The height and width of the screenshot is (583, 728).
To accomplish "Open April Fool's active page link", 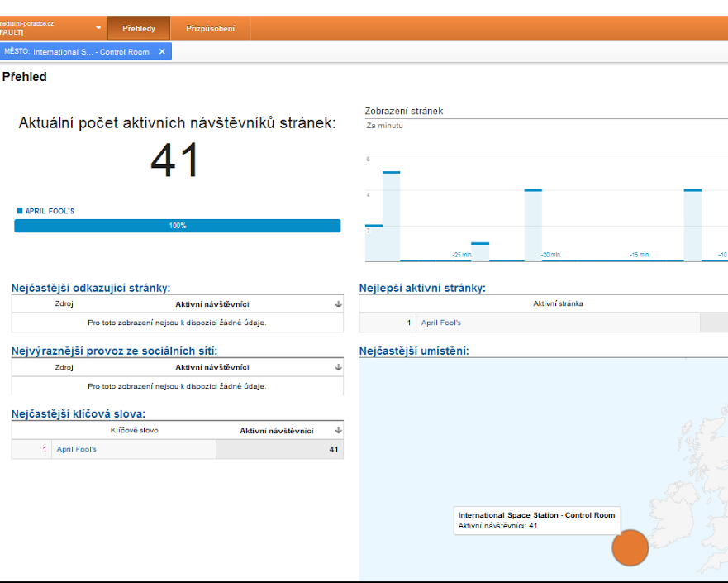I will coord(441,323).
